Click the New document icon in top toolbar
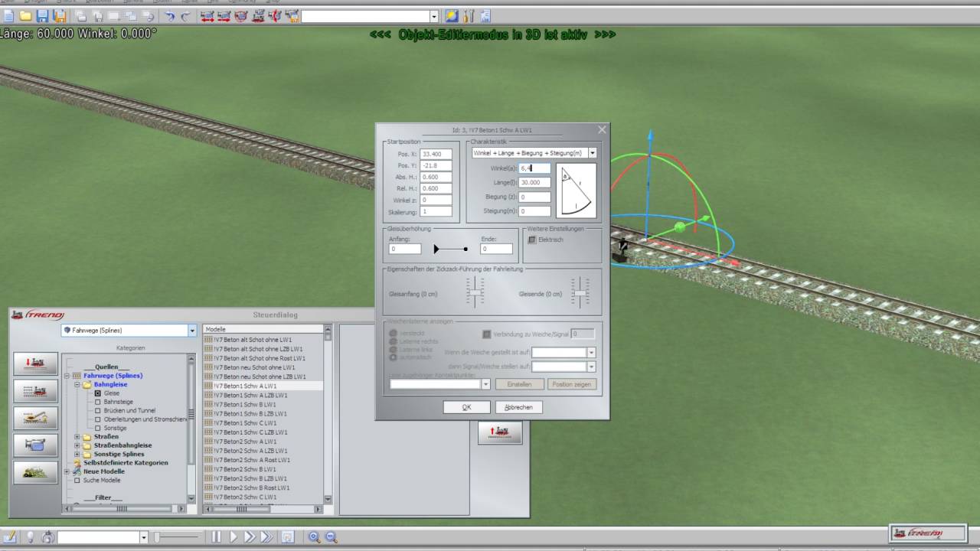Viewport: 980px width, 551px height. (9, 16)
